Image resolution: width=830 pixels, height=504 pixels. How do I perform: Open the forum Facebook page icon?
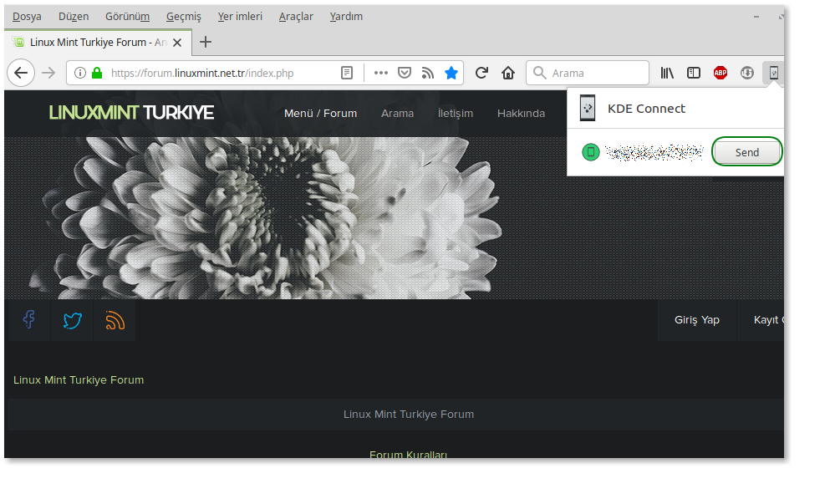(x=29, y=320)
